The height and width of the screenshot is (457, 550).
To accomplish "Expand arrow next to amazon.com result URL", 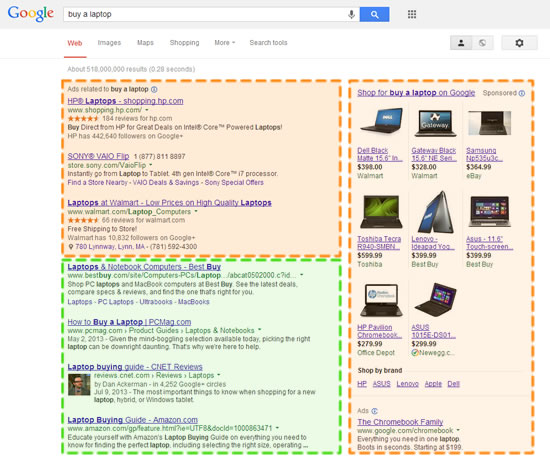I will [x=277, y=428].
